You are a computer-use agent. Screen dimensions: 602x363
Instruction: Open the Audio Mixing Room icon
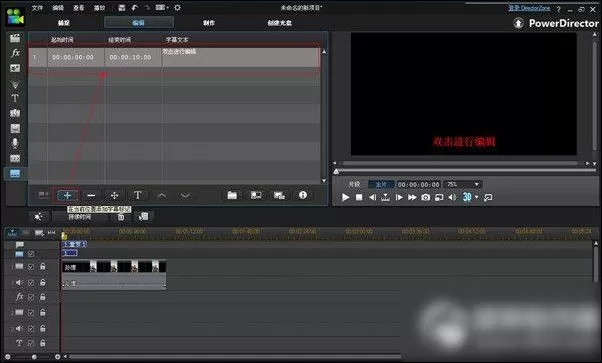(15, 128)
